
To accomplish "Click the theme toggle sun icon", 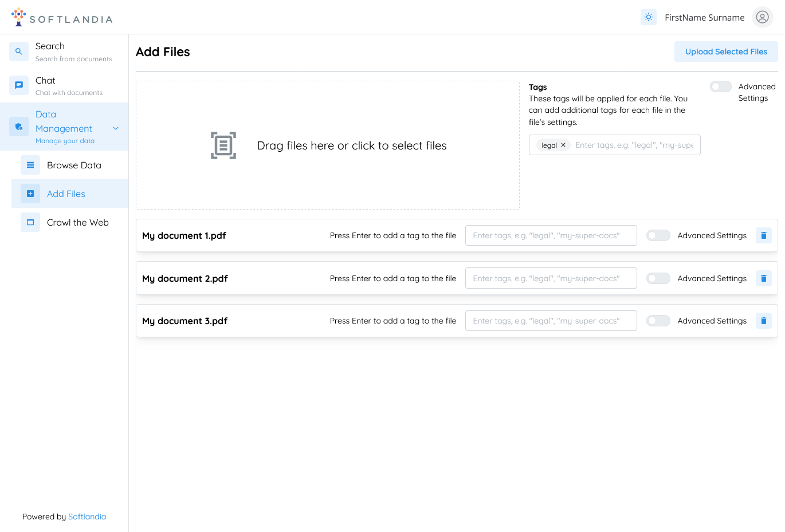I will [x=648, y=17].
